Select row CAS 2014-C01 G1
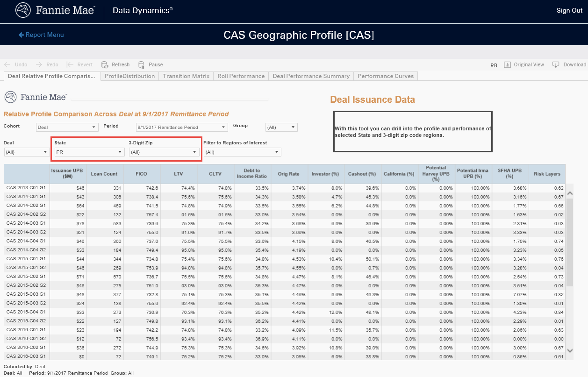The width and height of the screenshot is (588, 377). pyautogui.click(x=284, y=197)
